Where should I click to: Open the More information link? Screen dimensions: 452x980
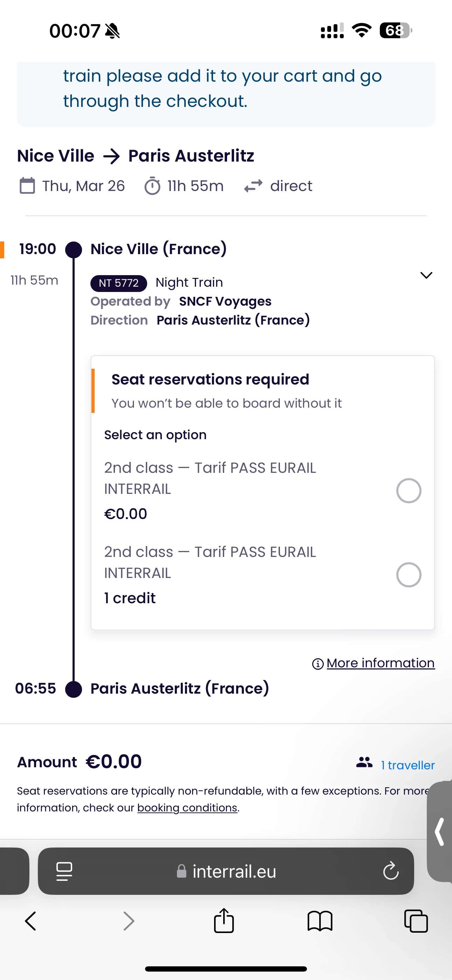coord(380,663)
